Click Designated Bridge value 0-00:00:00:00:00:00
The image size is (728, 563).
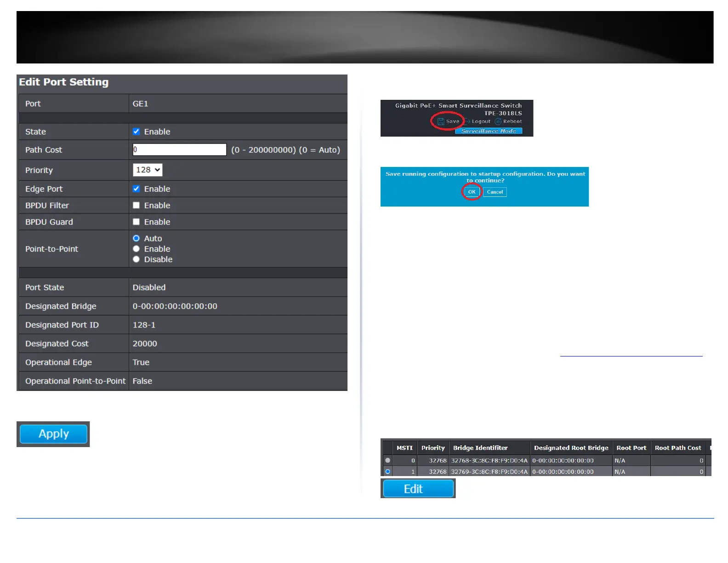point(175,306)
